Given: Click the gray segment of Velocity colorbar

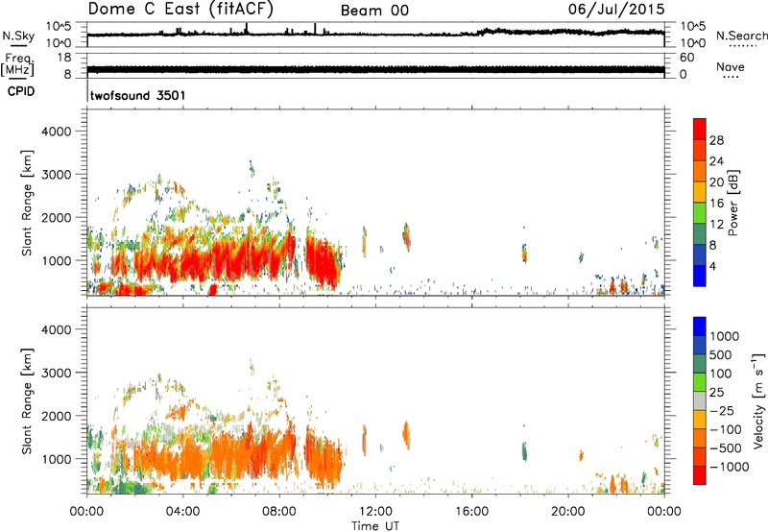Looking at the screenshot, I should click(700, 400).
